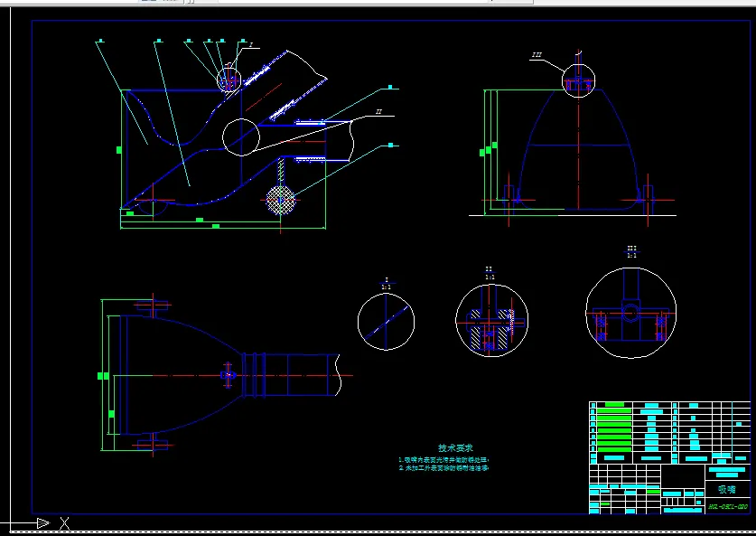The image size is (756, 536).
Task: Select enlarged detail view II circle
Action: (x=491, y=320)
